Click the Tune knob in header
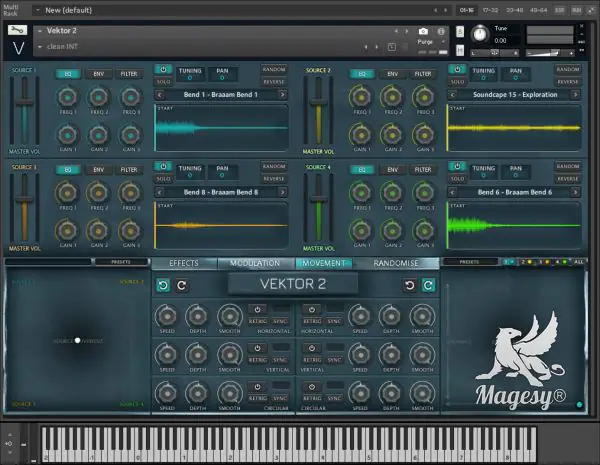Viewport: 600px width, 465px height. pyautogui.click(x=479, y=34)
